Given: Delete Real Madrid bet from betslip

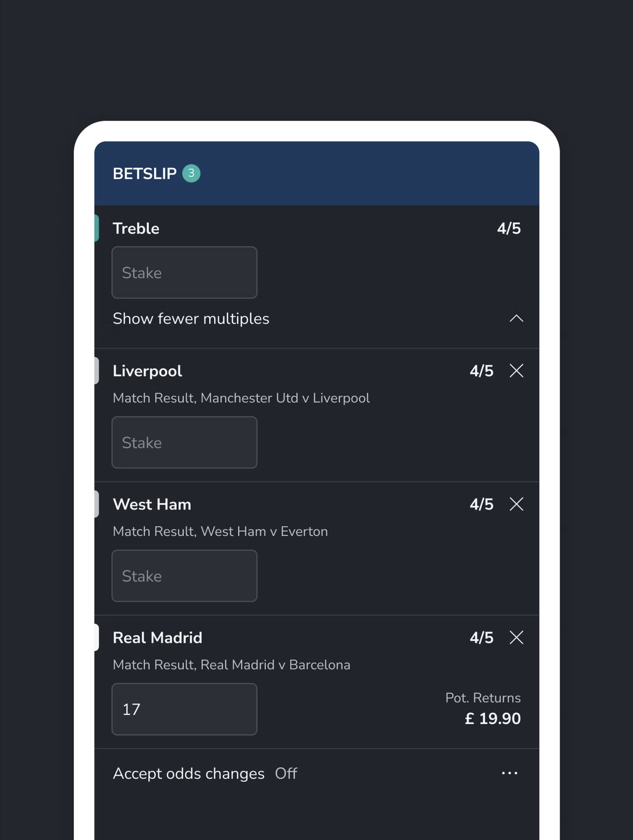Looking at the screenshot, I should (516, 638).
